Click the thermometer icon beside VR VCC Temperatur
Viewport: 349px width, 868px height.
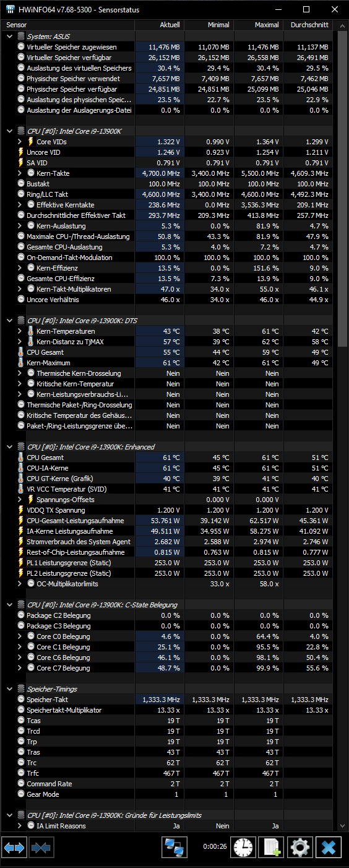(x=21, y=489)
